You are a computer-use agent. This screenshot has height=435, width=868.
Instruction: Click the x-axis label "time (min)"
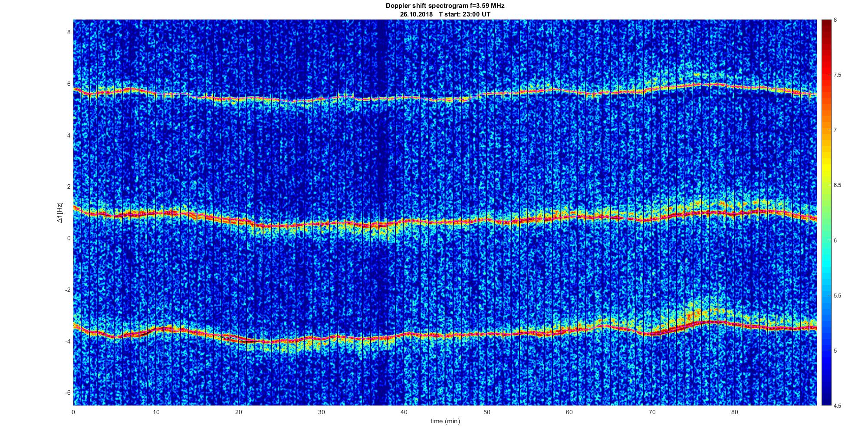[445, 421]
